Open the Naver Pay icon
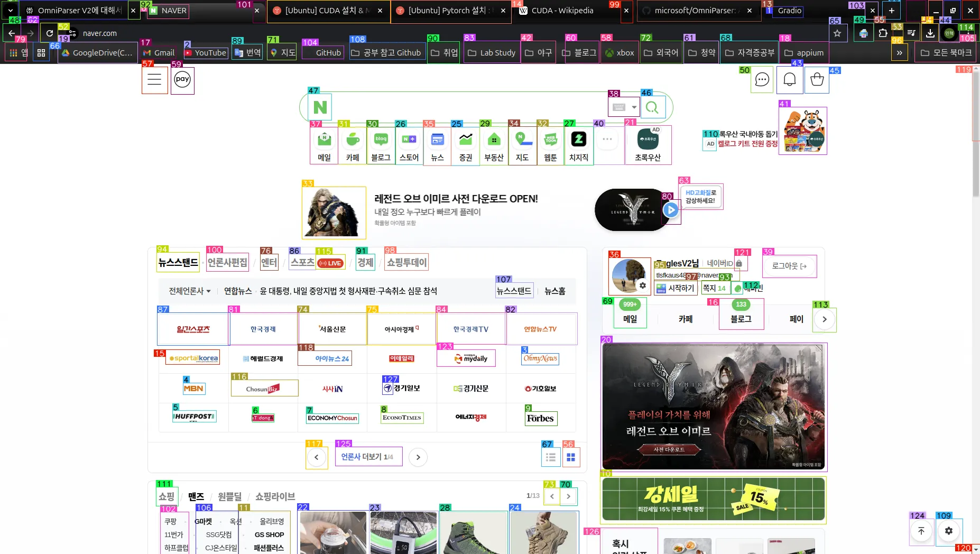This screenshot has height=554, width=980. 182,79
